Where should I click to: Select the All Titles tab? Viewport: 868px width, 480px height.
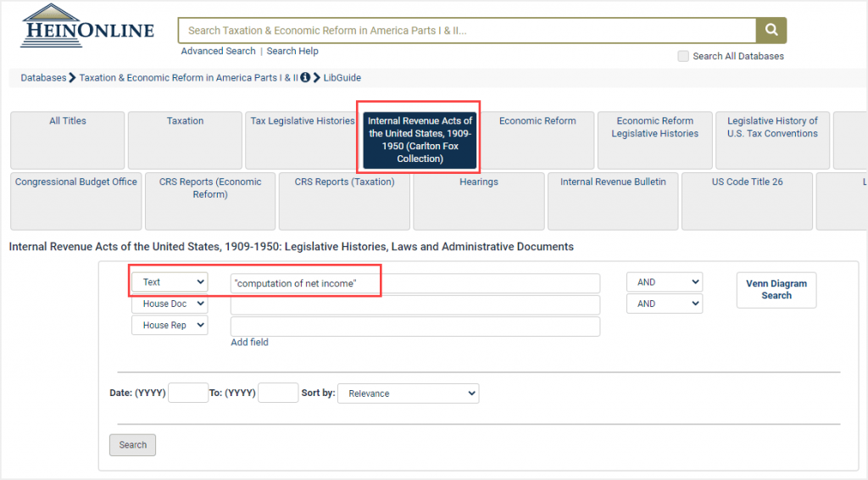[x=68, y=140]
